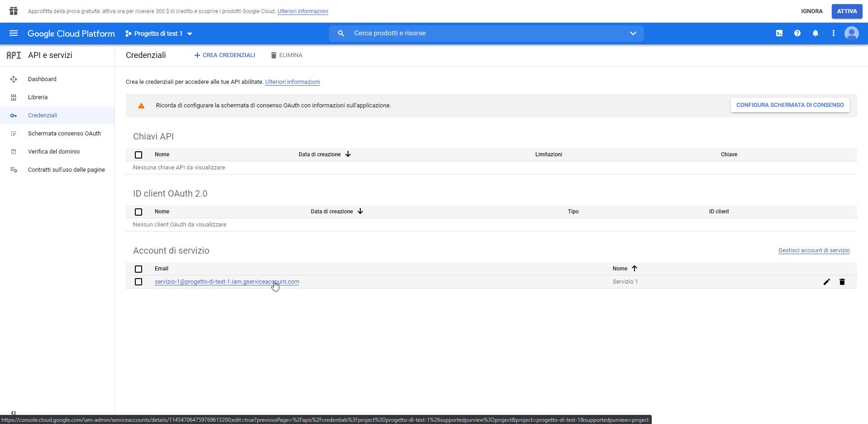
Task: Open Ulteriori informazioni link under Credenziali
Action: 292,82
